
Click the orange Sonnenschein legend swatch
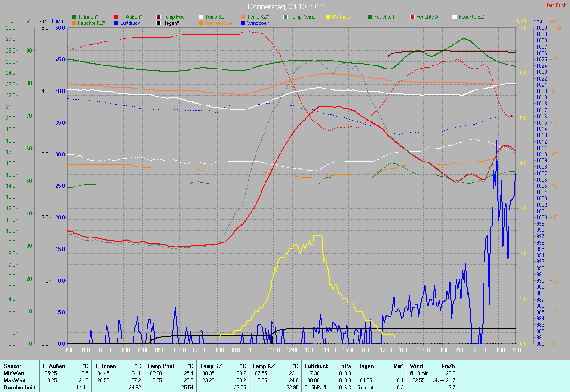[201, 23]
